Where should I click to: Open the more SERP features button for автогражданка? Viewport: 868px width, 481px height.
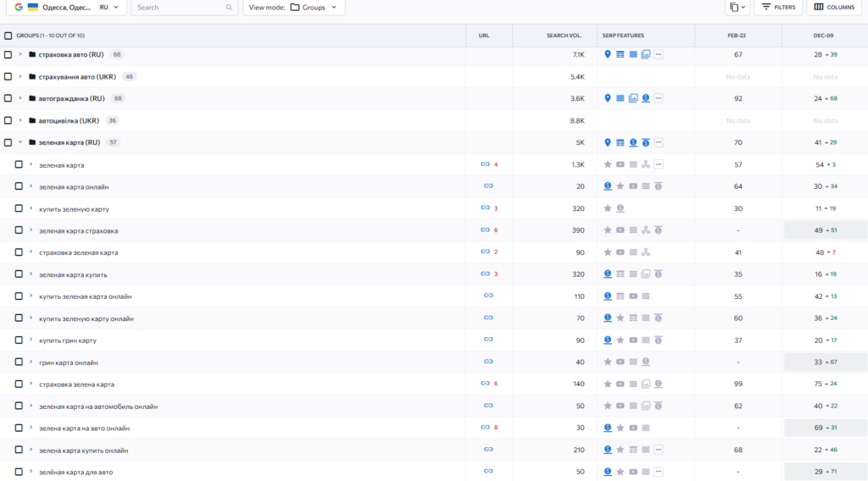pyautogui.click(x=659, y=98)
